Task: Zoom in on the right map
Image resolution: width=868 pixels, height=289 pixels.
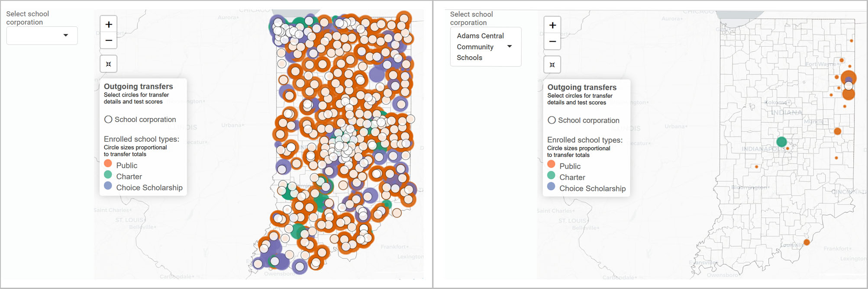Action: click(552, 26)
